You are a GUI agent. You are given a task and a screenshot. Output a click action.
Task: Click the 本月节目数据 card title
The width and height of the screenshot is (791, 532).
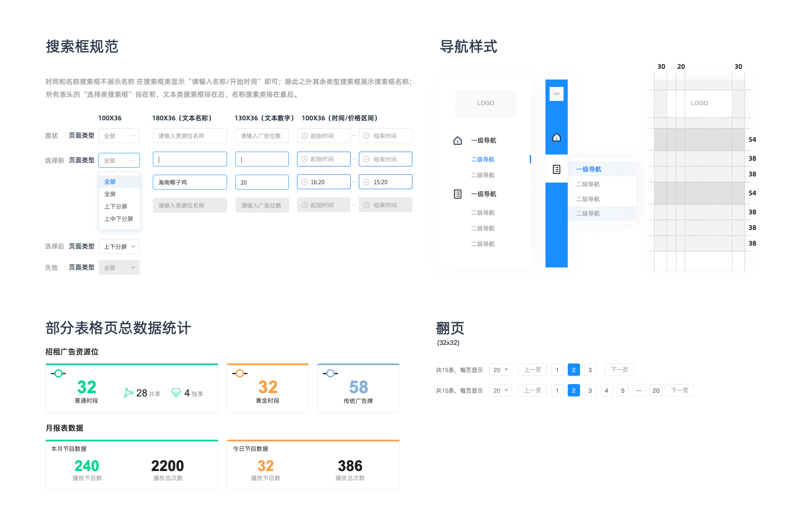(x=69, y=449)
